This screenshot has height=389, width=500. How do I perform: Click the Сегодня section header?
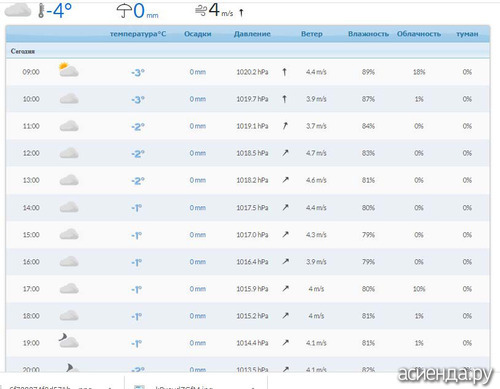[x=23, y=51]
